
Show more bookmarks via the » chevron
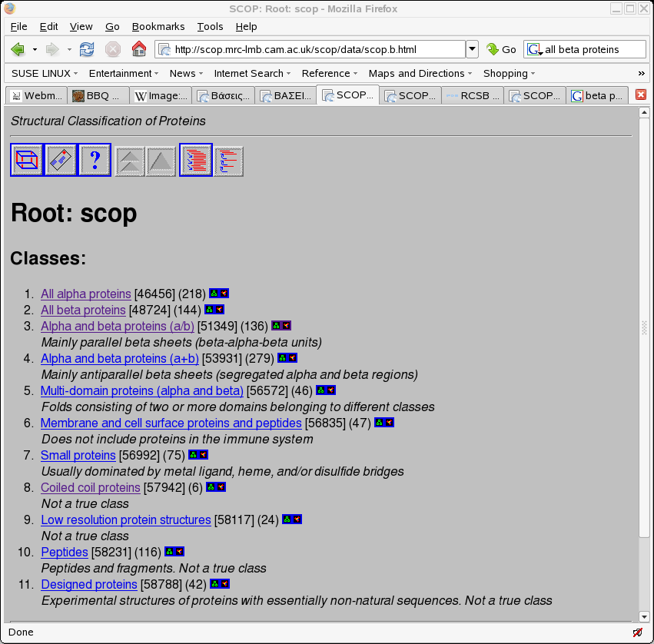point(642,74)
